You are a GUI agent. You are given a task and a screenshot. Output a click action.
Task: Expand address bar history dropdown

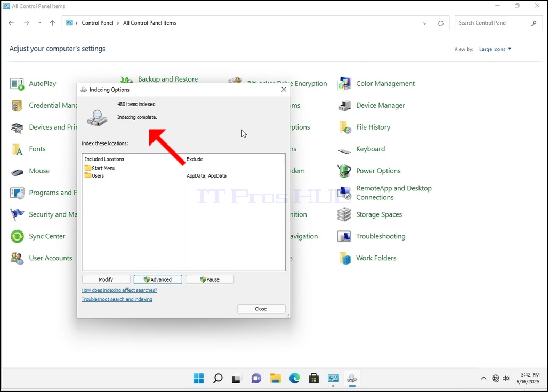pyautogui.click(x=425, y=23)
